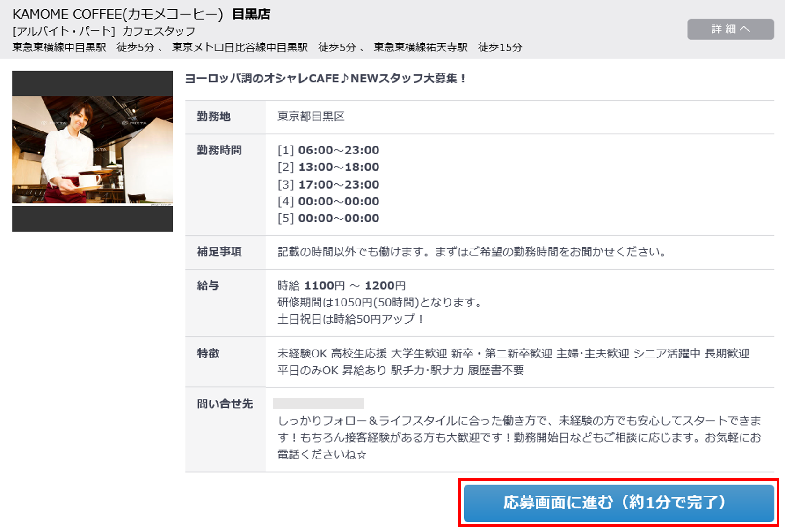Image resolution: width=785 pixels, height=532 pixels.
Task: Click the 履歴書不要 feature tag
Action: (496, 371)
